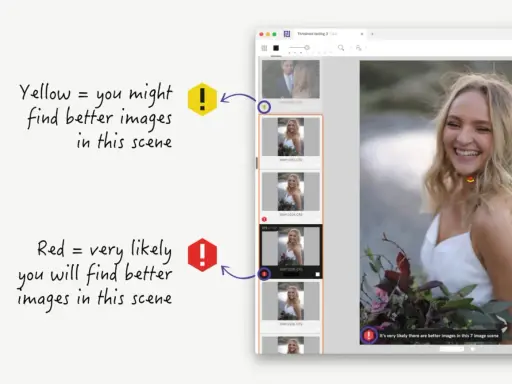Image resolution: width=512 pixels, height=384 pixels.
Task: Select second bride thumbnail in the scene
Action: [x=291, y=191]
